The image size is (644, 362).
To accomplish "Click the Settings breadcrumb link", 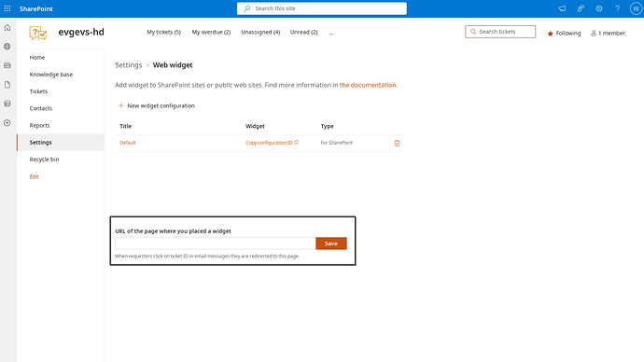I will click(x=128, y=65).
